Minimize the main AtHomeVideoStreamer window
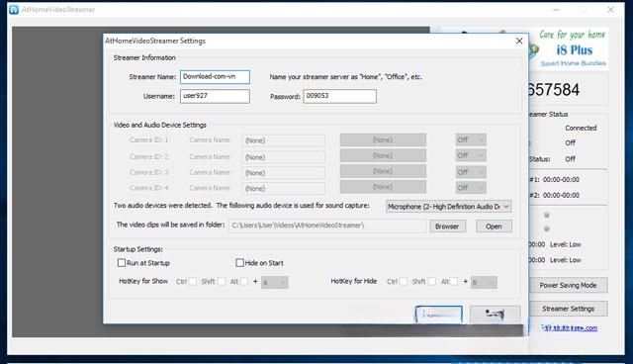 556,10
